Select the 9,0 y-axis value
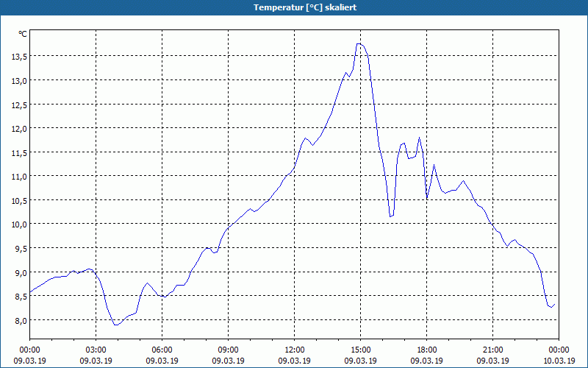This screenshot has height=368, width=588. [21, 272]
